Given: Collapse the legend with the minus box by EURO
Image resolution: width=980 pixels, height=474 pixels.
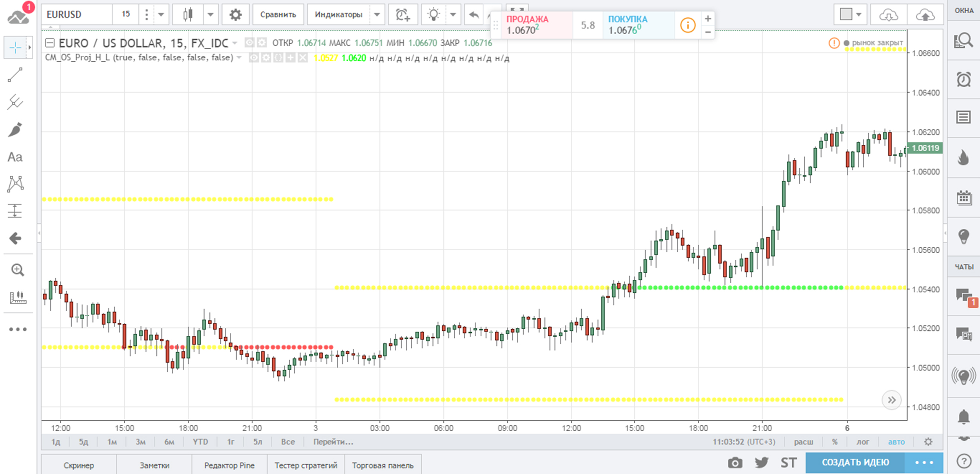Looking at the screenshot, I should [50, 42].
